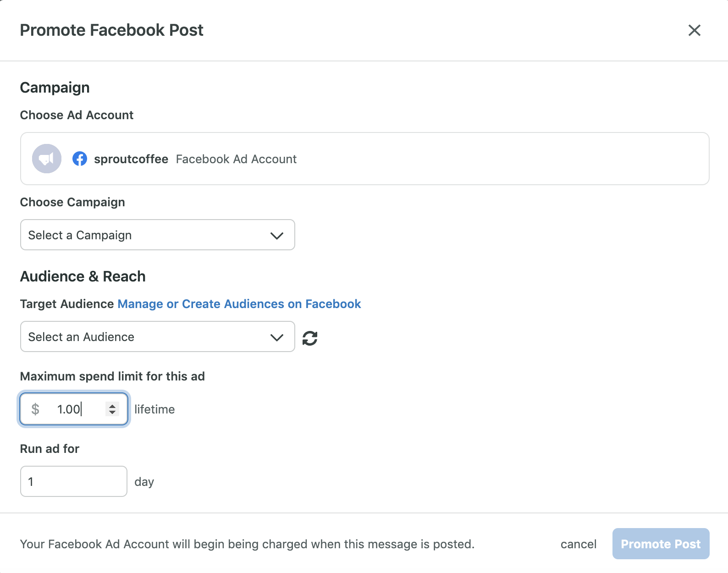Click the sproutcoffee account name
728x573 pixels.
click(x=131, y=159)
